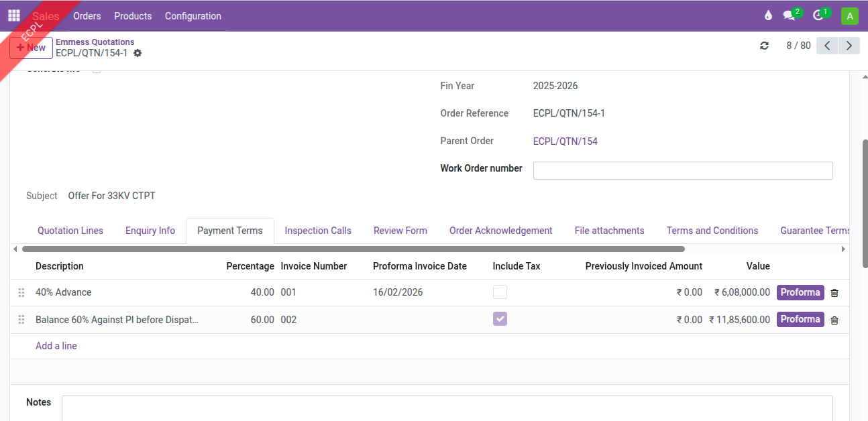Delete the 40% Advance payment line
868x421 pixels.
[834, 293]
